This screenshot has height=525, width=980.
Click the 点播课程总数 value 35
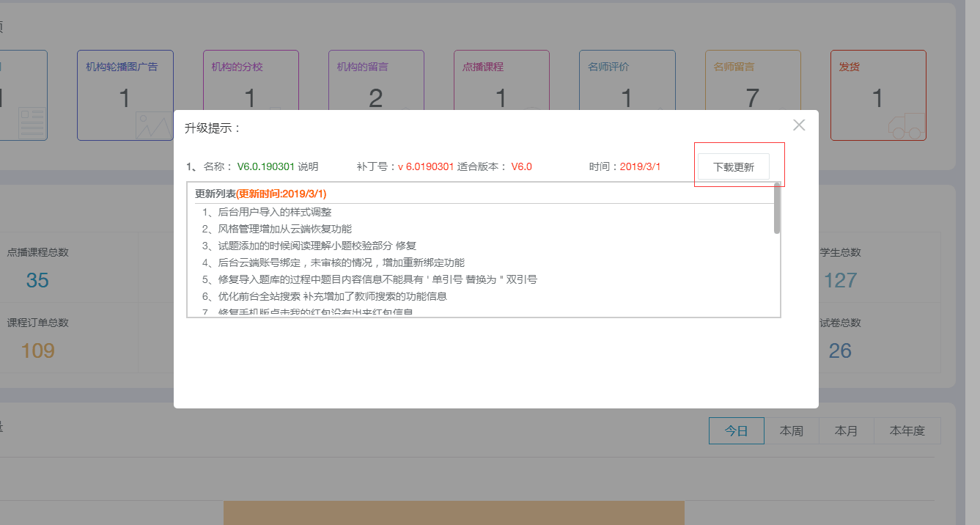tap(37, 280)
